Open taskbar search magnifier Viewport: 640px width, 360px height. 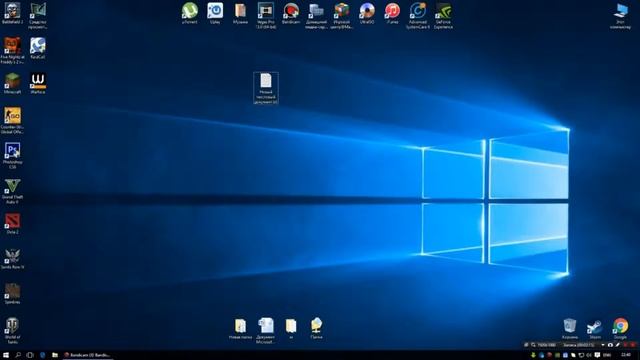click(x=18, y=355)
